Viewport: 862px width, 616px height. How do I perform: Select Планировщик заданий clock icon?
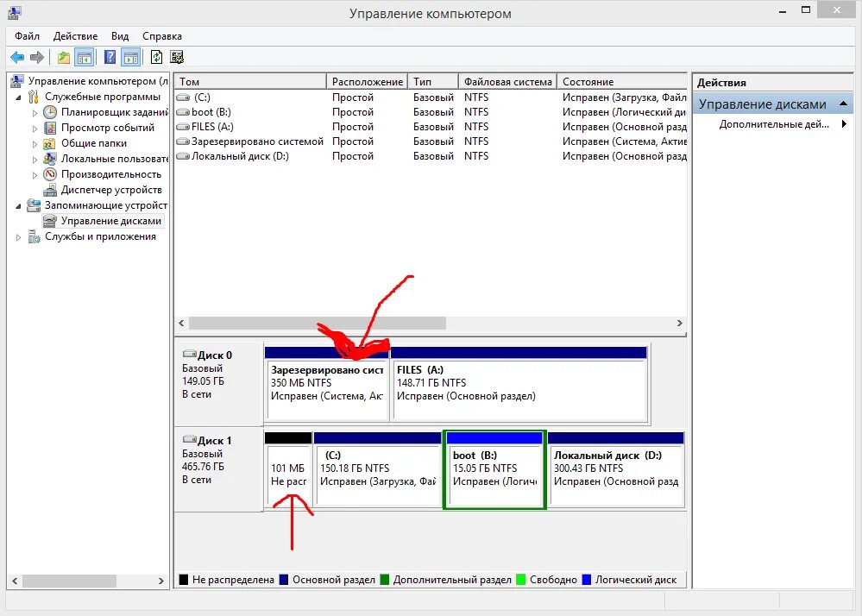click(x=50, y=112)
